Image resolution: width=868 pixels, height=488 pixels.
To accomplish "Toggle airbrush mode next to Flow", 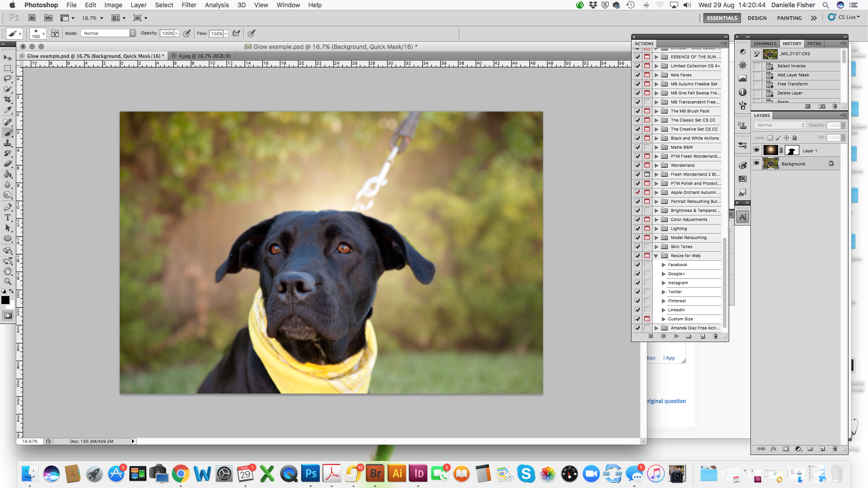I will [236, 33].
